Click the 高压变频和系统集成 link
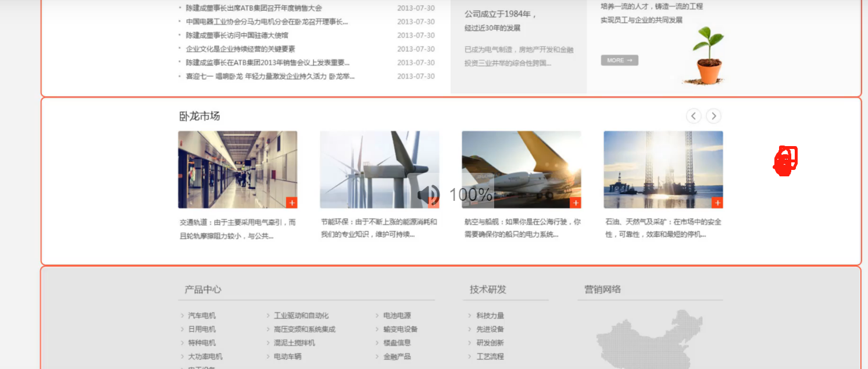Screen dimensions: 868x369 pyautogui.click(x=305, y=329)
